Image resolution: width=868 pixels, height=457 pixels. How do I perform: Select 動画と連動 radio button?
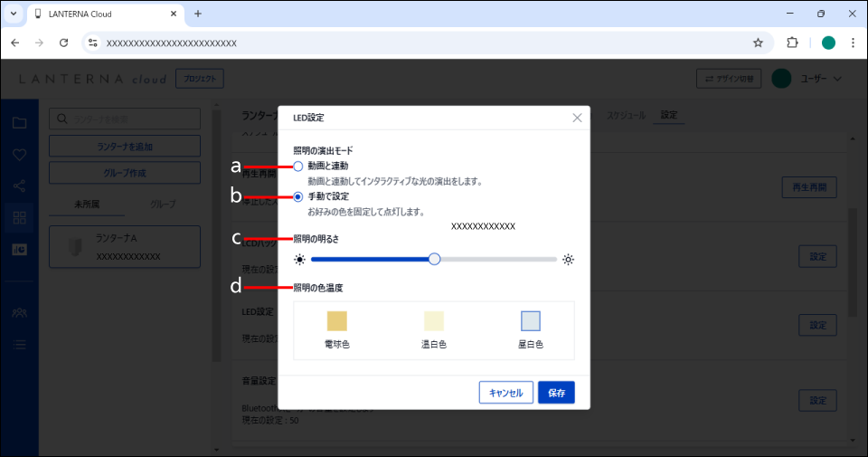298,167
